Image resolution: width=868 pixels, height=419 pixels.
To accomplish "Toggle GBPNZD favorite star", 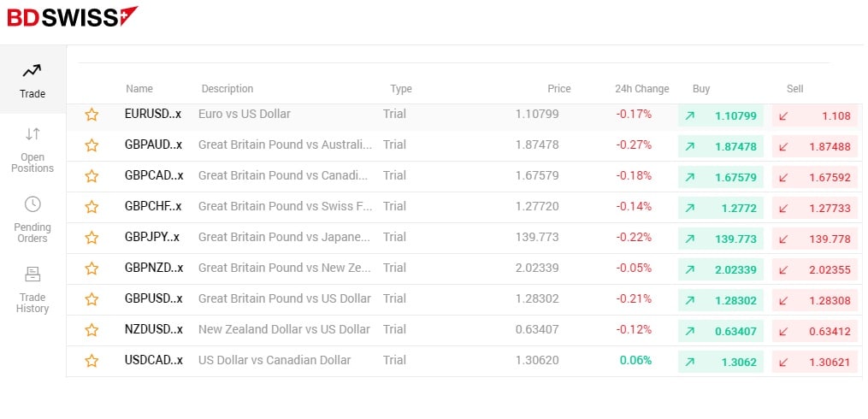I will (x=92, y=269).
